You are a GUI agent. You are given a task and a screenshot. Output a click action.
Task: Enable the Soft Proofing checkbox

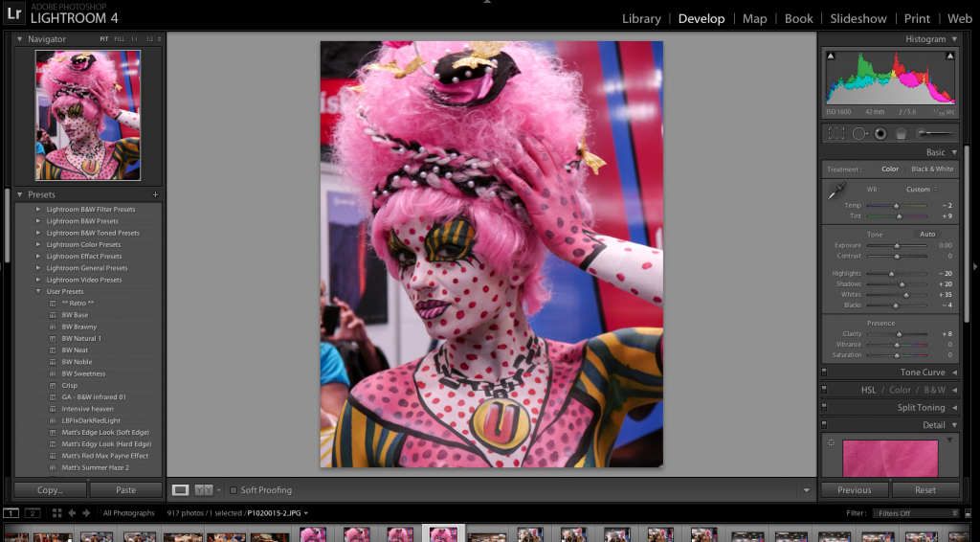(234, 490)
